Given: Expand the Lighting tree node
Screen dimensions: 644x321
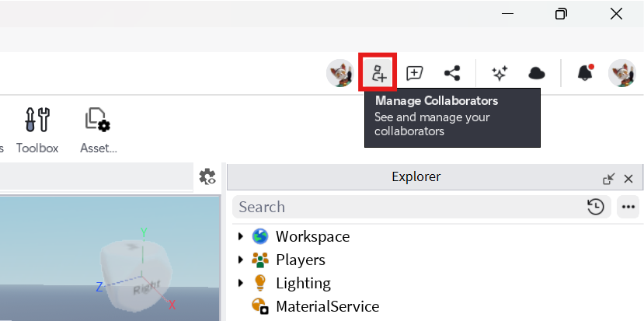Looking at the screenshot, I should pos(241,283).
